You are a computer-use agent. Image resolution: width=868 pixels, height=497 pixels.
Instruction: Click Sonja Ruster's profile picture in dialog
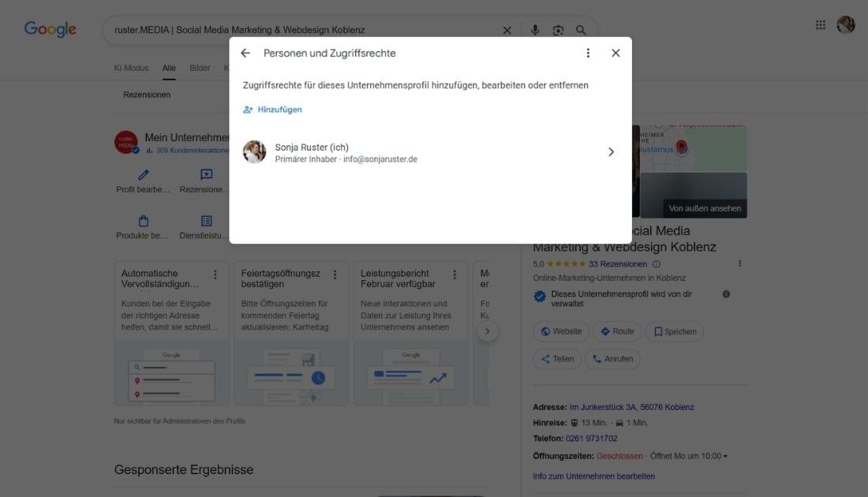tap(255, 151)
